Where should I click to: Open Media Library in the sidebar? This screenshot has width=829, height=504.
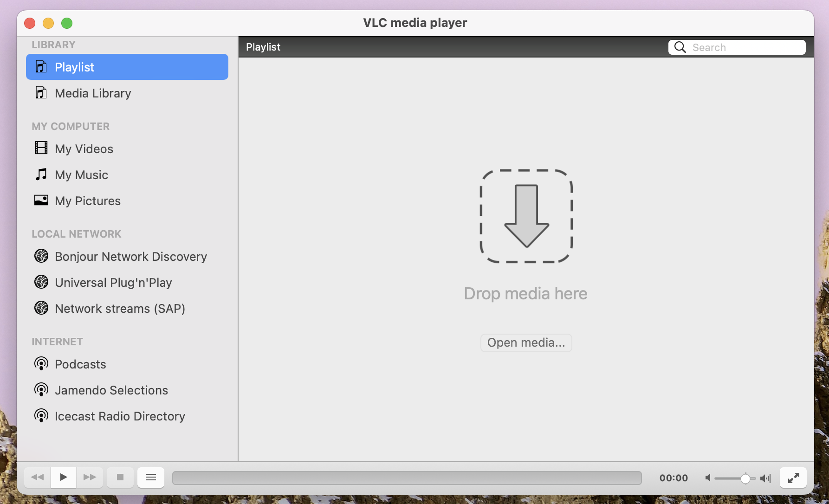coord(127,93)
